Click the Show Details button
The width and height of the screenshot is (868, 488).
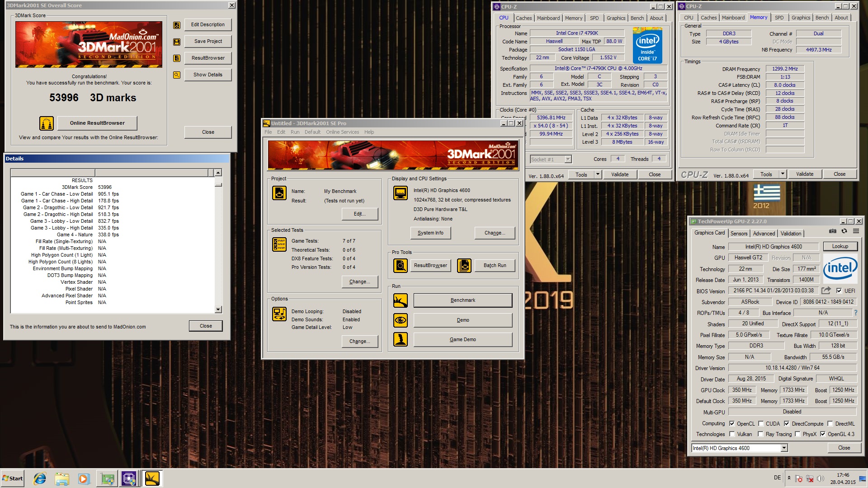208,75
